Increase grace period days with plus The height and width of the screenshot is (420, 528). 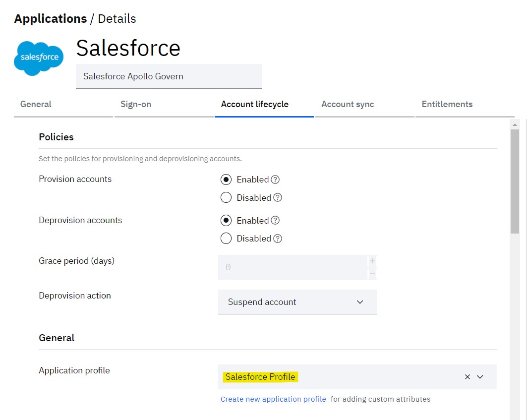click(372, 261)
